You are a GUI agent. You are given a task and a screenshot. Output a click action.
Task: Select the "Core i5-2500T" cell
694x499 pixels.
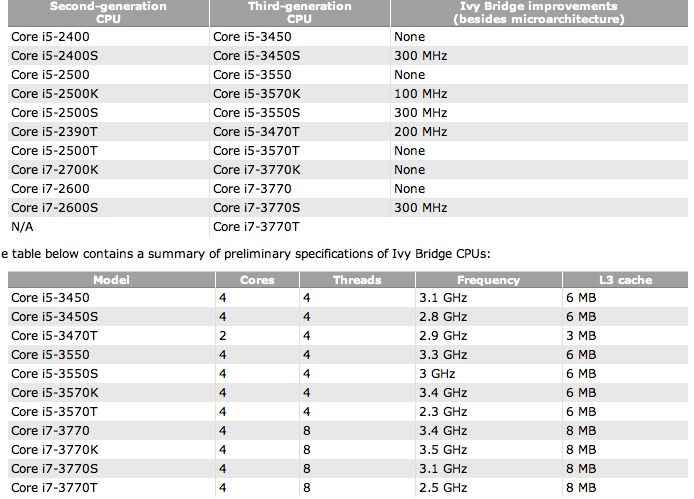click(x=54, y=151)
